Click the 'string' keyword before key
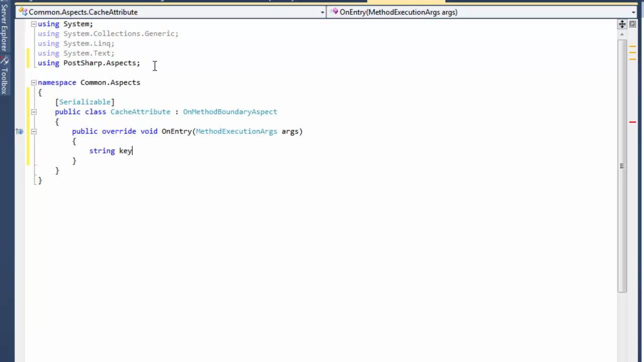 click(x=102, y=151)
